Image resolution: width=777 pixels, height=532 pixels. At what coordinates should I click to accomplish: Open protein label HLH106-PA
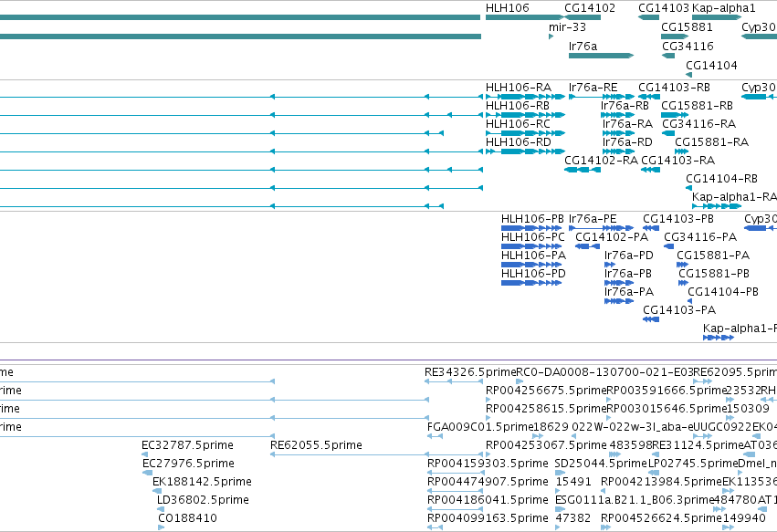tap(534, 256)
